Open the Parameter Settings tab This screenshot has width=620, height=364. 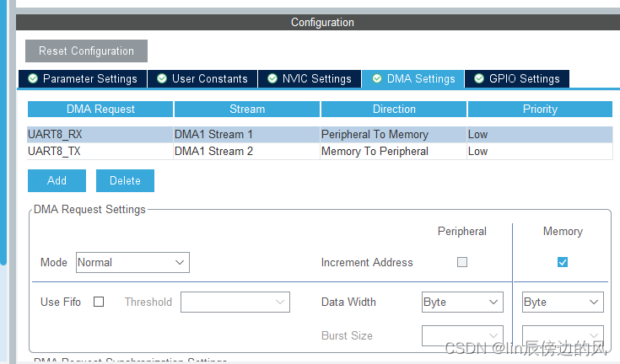(83, 78)
